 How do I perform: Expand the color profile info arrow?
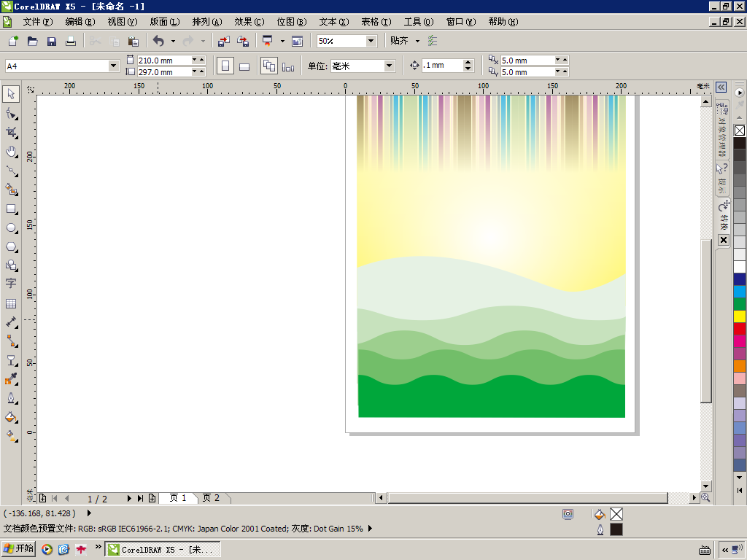tap(370, 529)
